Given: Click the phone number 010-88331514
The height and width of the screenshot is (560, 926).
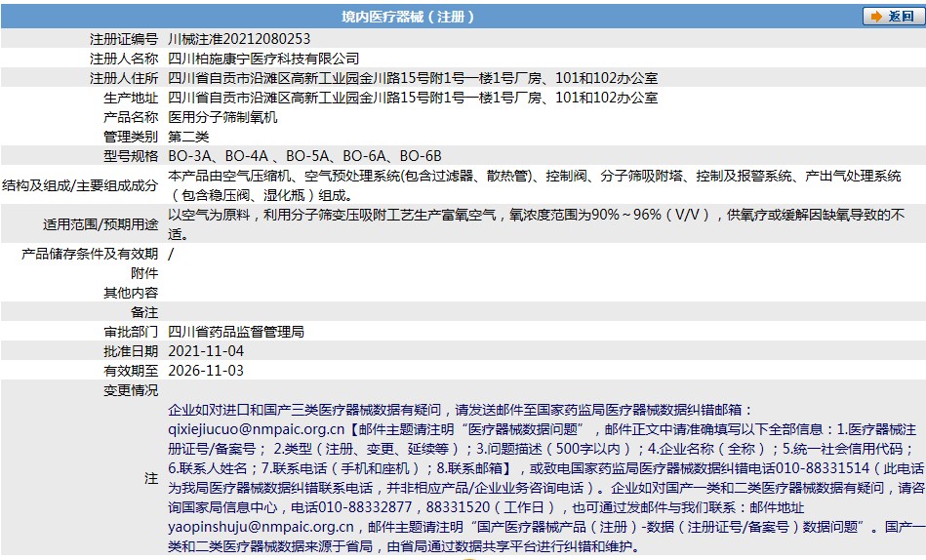Looking at the screenshot, I should coord(822,468).
